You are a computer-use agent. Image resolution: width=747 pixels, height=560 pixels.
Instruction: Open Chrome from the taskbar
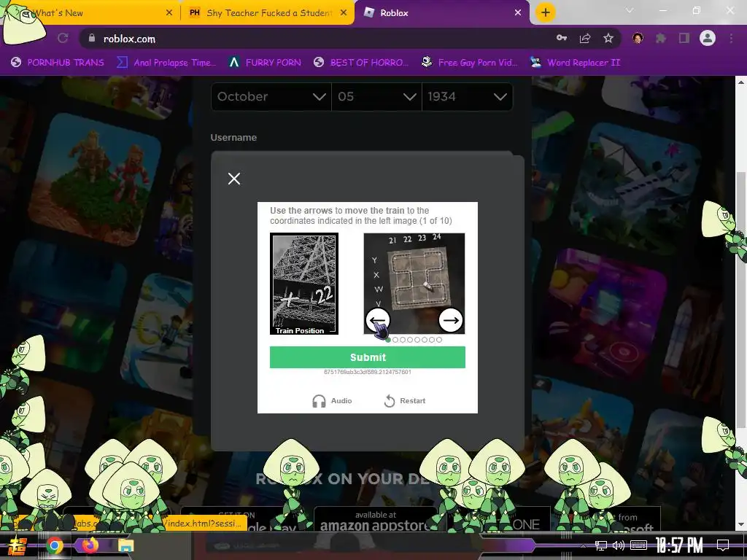click(x=54, y=545)
